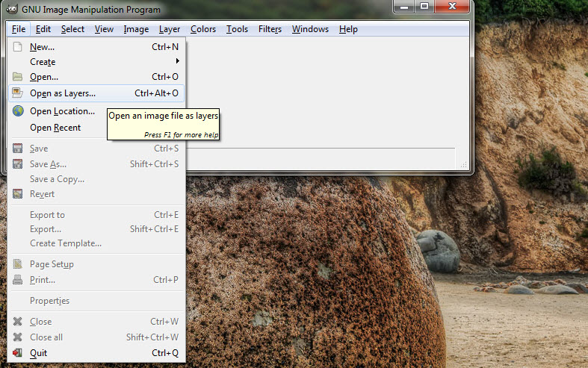Viewport: 588px width, 368px height.
Task: Open the Layer menu
Action: (x=170, y=29)
